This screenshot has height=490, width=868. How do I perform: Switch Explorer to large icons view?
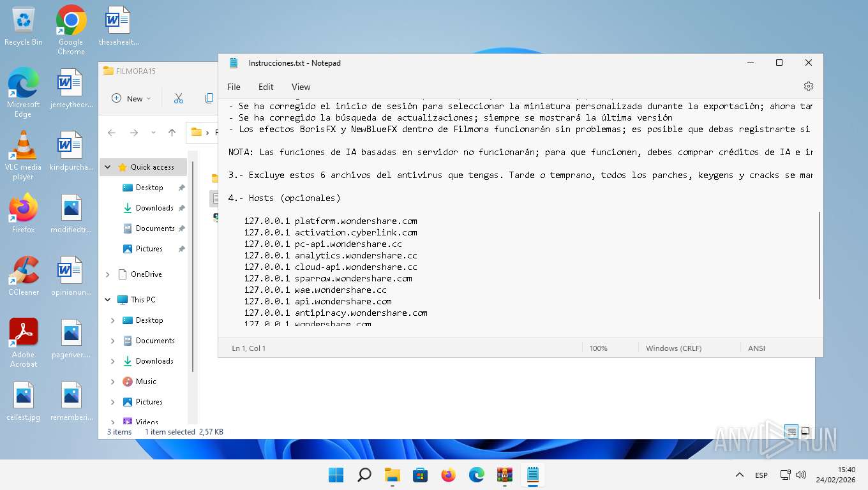coord(805,431)
